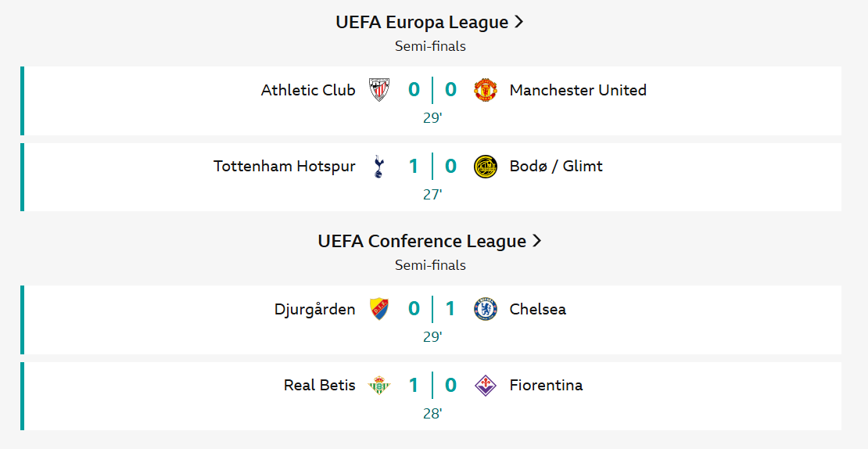Image resolution: width=868 pixels, height=449 pixels.
Task: Click the Fiorentina purple diamond crest
Action: tap(486, 386)
